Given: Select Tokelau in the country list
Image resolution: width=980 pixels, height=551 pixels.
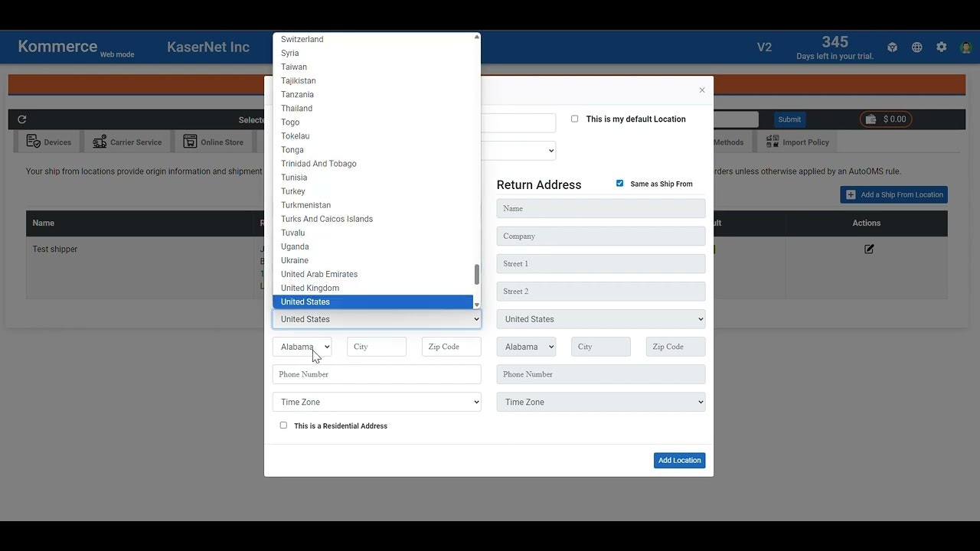Looking at the screenshot, I should [x=373, y=135].
